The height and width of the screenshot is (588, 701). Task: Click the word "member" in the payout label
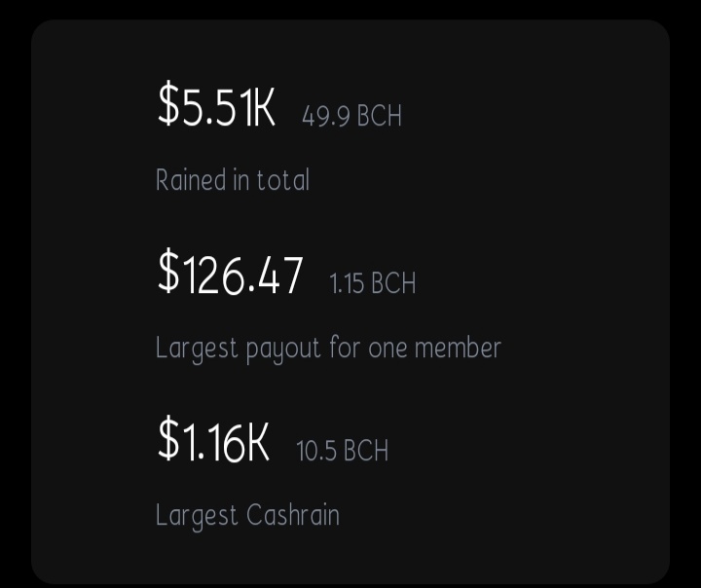point(458,348)
